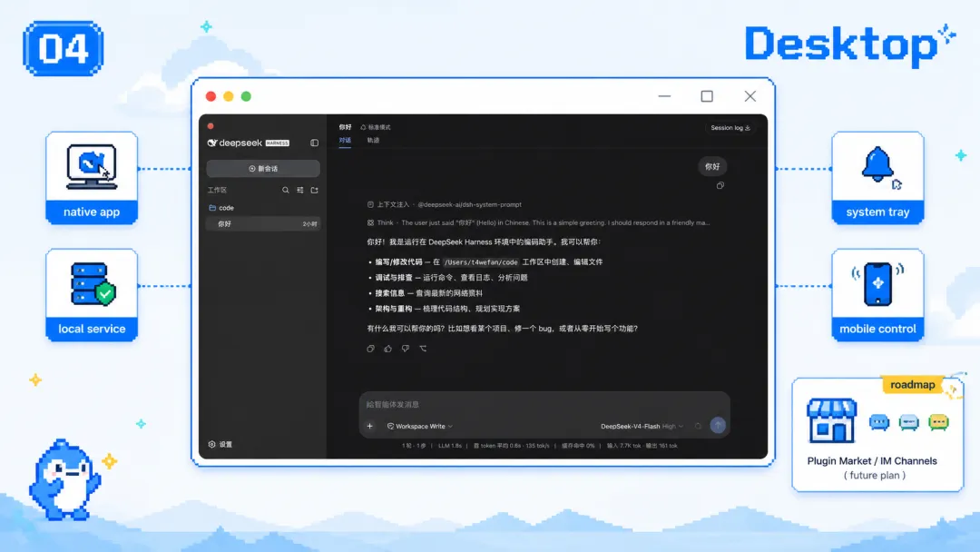Open the Workspace Write permission dropdown
Image resolution: width=980 pixels, height=552 pixels.
(420, 427)
